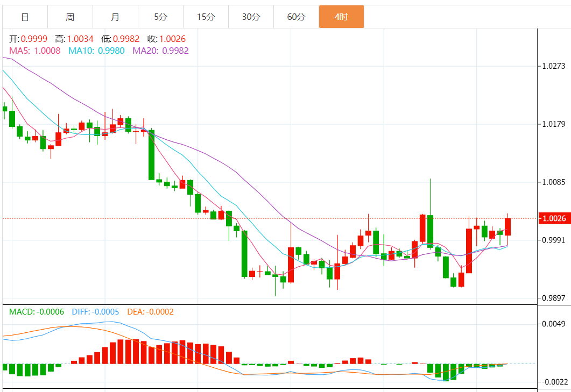
Task: Switch to the 5分 timeframe
Action: tap(160, 17)
